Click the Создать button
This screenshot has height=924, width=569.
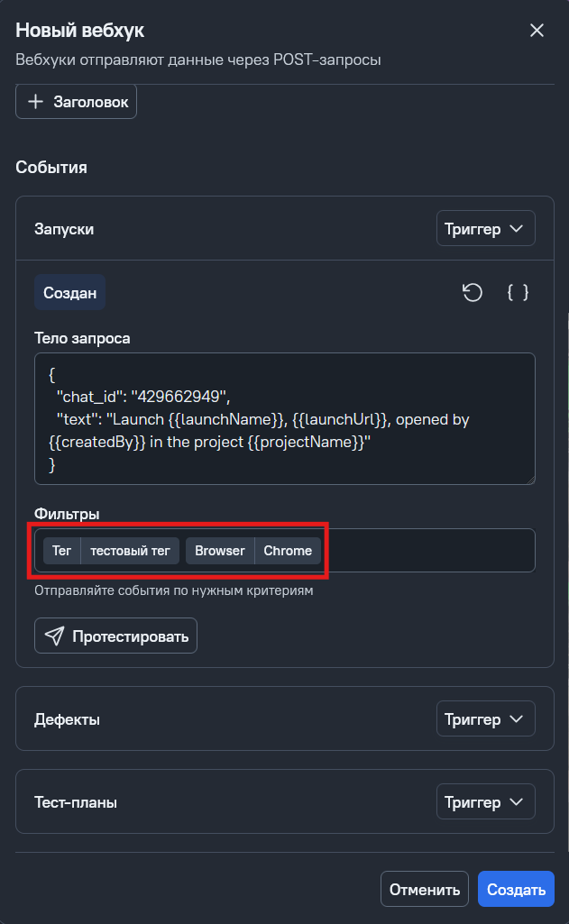click(516, 890)
